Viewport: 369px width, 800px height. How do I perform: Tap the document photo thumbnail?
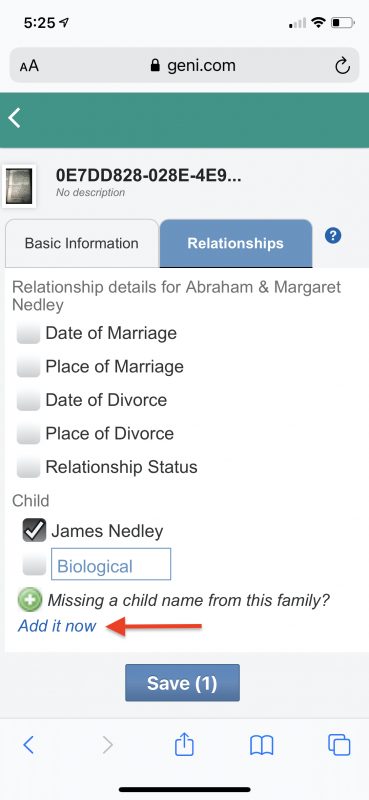click(x=19, y=186)
